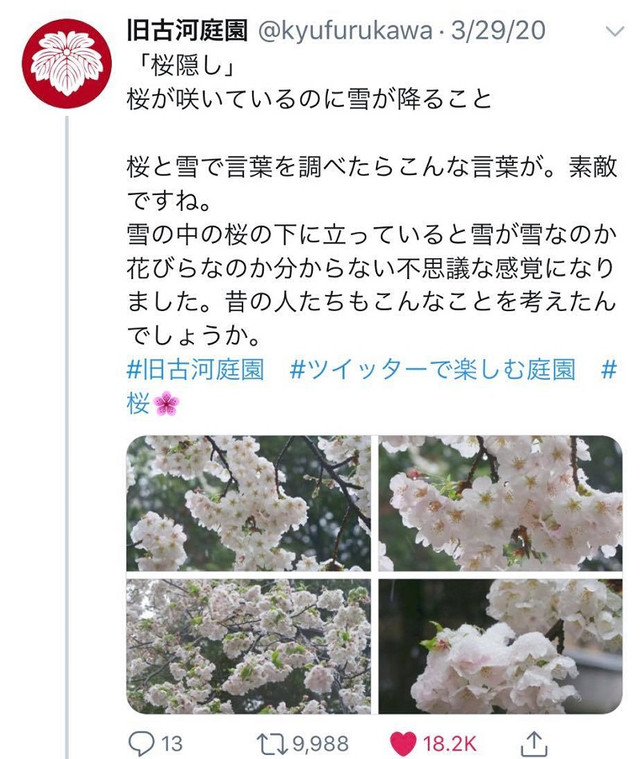Tap the share upload icon
Viewport: 640px width, 759px height.
[x=533, y=743]
